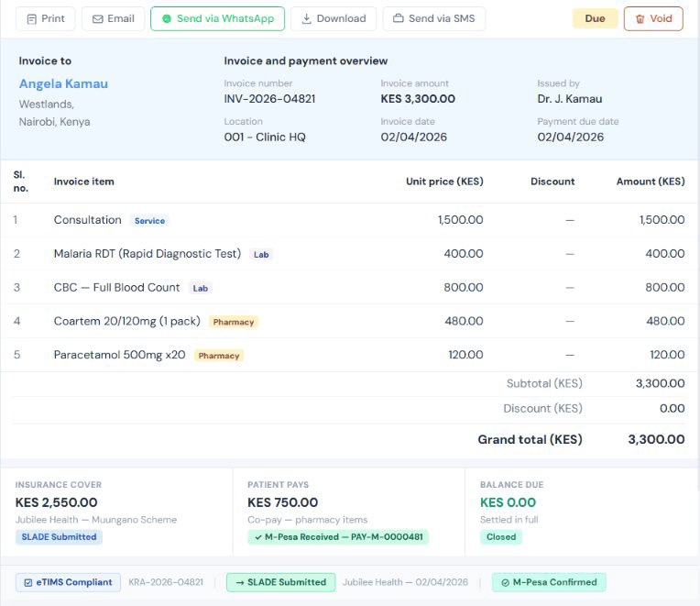700x606 pixels.
Task: Click the printer icon in the Print button
Action: [32, 19]
